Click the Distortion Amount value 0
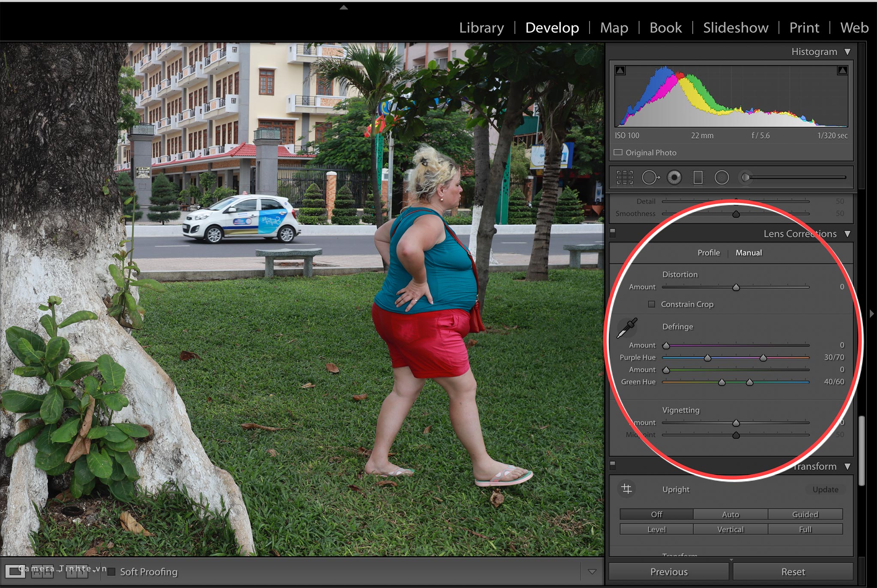Screen dimensions: 877x588 [841, 287]
